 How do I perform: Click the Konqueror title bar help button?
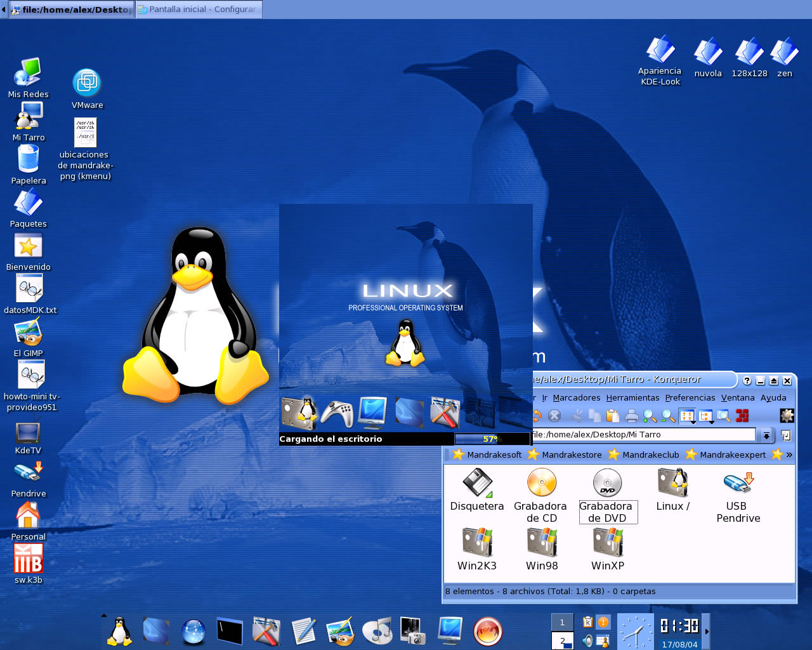pos(747,381)
